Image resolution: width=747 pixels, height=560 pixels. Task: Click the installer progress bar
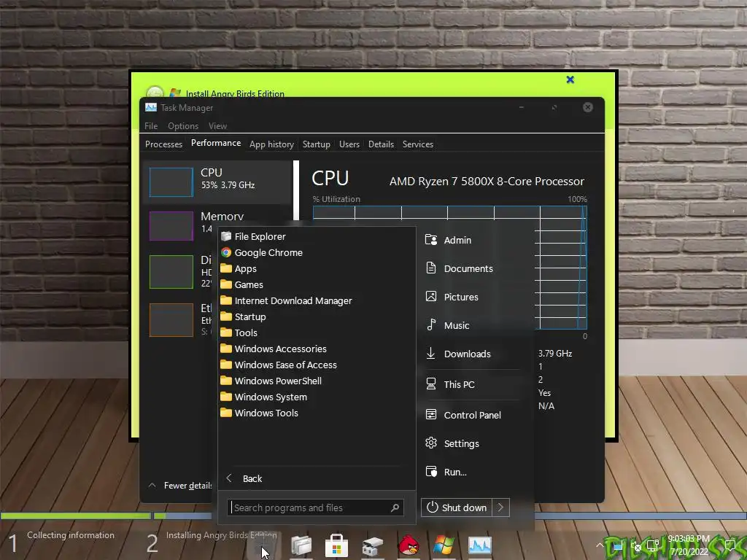pos(373,516)
